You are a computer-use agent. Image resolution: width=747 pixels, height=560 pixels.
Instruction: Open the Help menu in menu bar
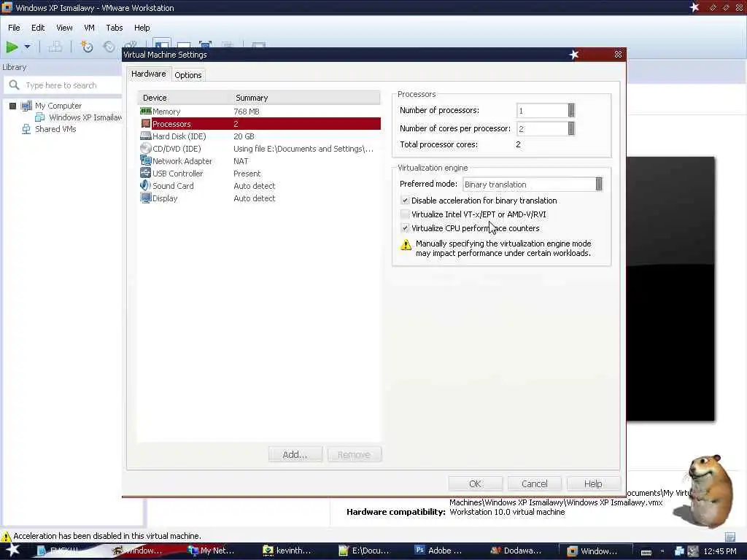click(x=142, y=28)
